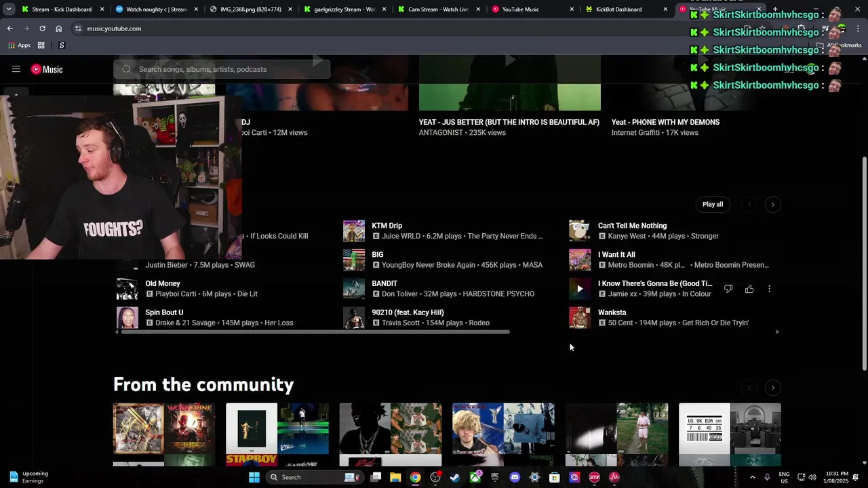Click the Spin Bout U album art
The height and width of the screenshot is (488, 868).
[x=127, y=318]
